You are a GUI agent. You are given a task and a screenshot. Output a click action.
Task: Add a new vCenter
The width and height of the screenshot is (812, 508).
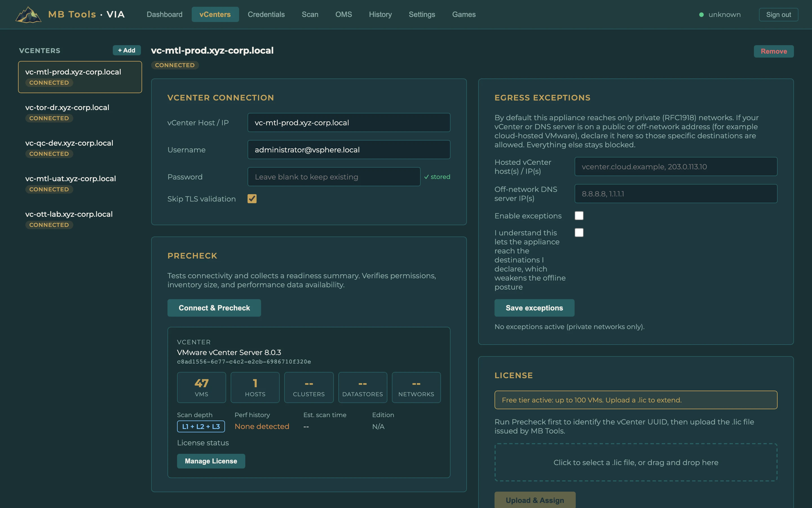click(x=127, y=51)
